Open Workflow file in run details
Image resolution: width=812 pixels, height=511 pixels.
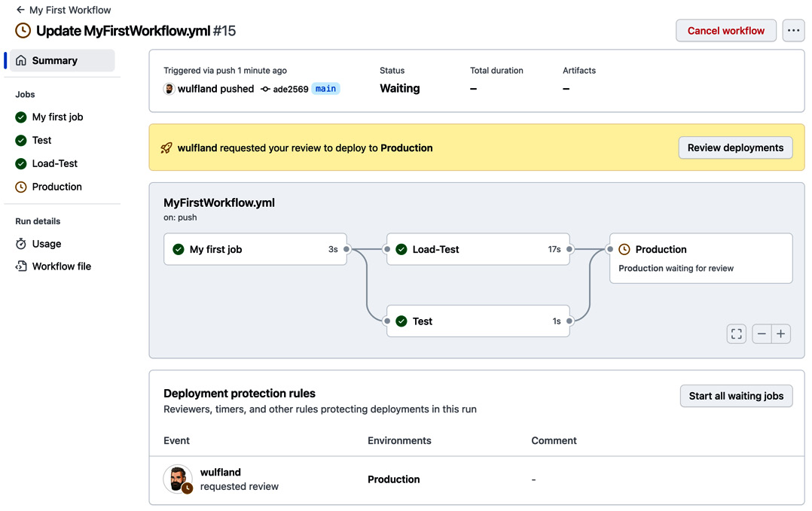pos(62,266)
